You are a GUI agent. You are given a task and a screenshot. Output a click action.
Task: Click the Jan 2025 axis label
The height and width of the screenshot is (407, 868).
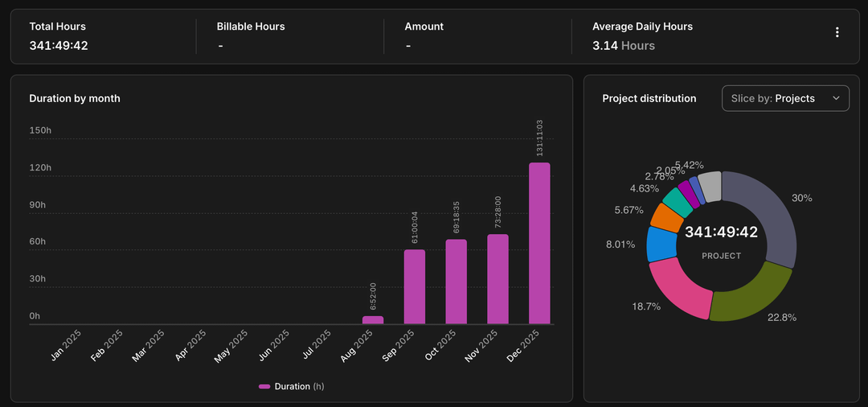pyautogui.click(x=68, y=346)
